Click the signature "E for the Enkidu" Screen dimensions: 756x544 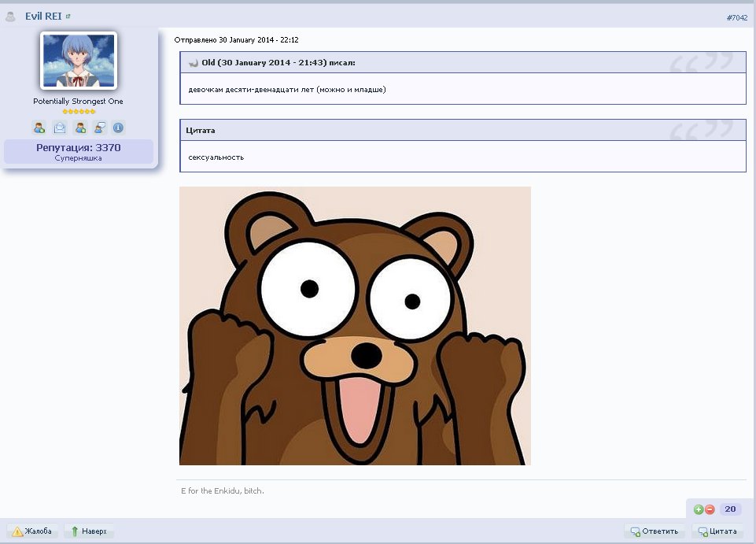(223, 491)
